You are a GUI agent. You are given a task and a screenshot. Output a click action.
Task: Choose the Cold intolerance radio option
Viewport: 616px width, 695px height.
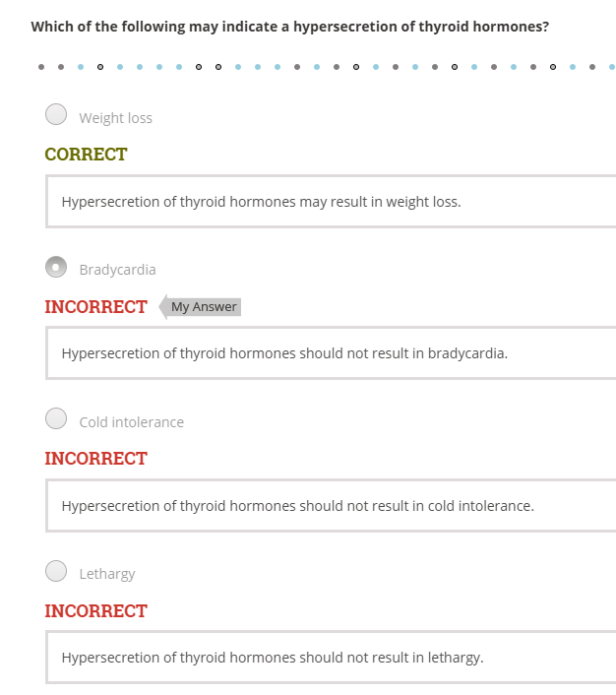(56, 418)
